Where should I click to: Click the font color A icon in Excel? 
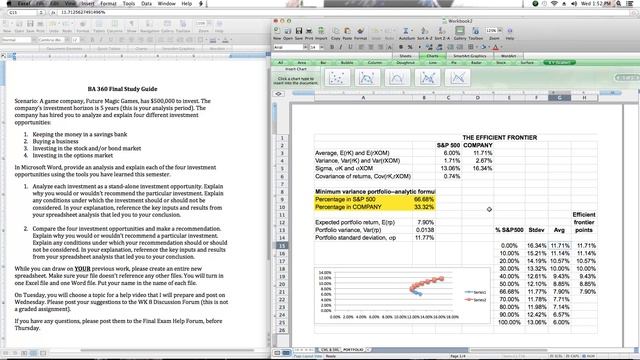pyautogui.click(x=496, y=47)
